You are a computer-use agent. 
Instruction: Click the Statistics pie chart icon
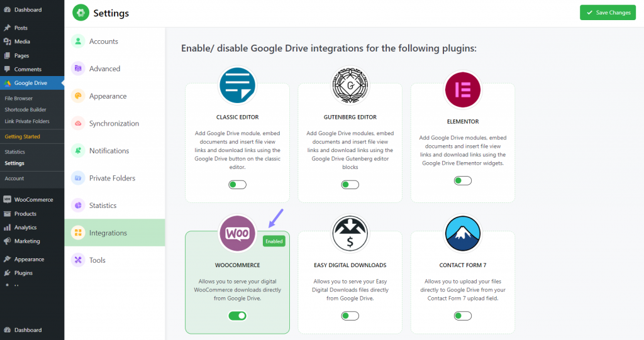point(78,206)
